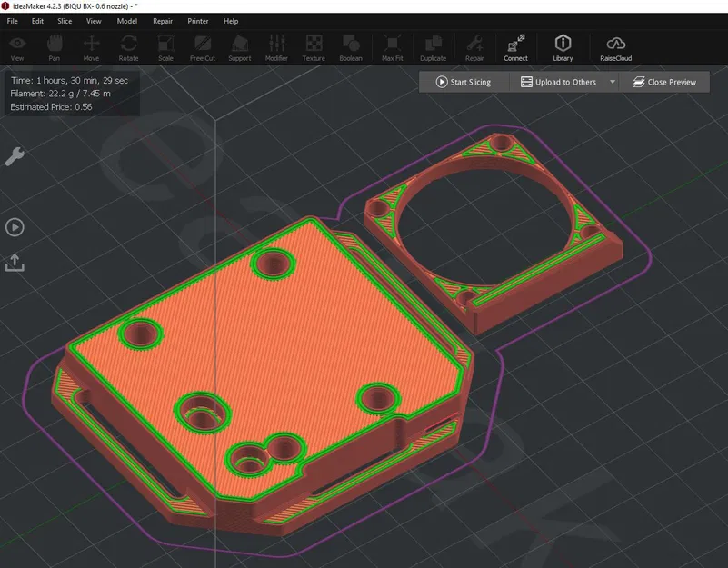Screen dimensions: 728x568
Task: Click the circular play icon on left sidebar
Action: [x=15, y=227]
